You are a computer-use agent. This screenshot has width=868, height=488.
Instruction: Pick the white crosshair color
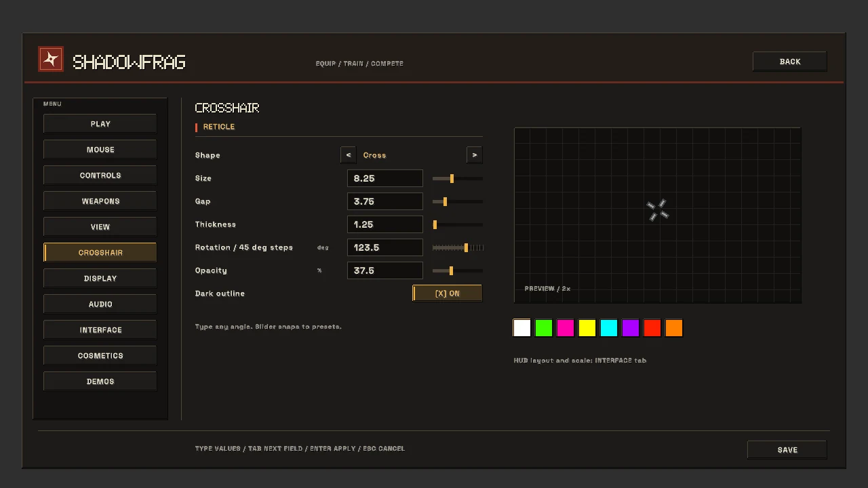(x=522, y=328)
